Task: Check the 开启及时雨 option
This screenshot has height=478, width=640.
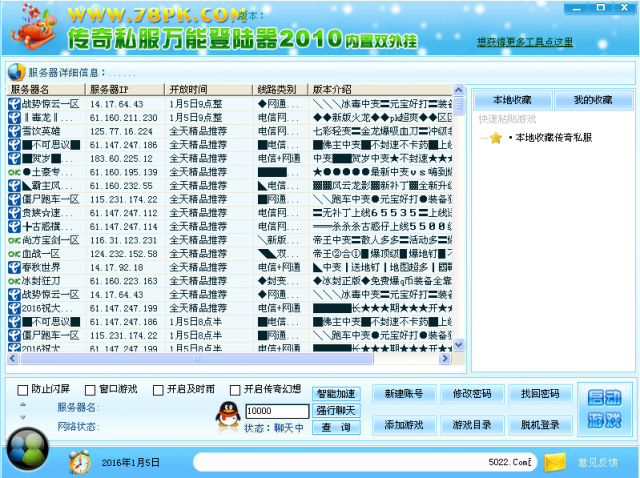Action: pos(158,390)
